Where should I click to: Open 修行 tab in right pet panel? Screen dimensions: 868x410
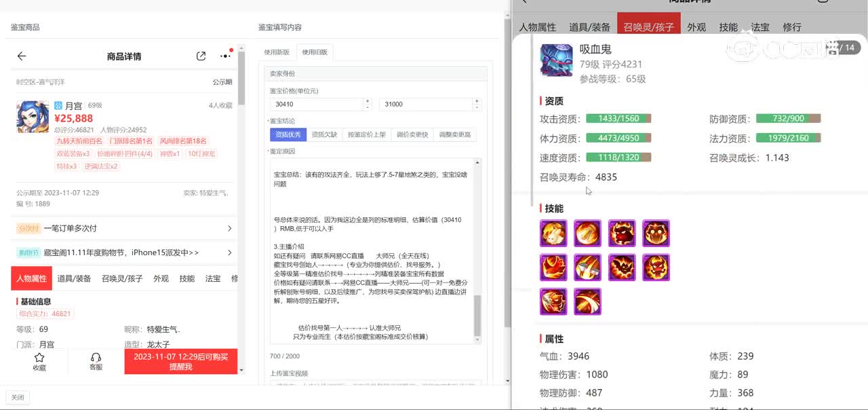(792, 27)
